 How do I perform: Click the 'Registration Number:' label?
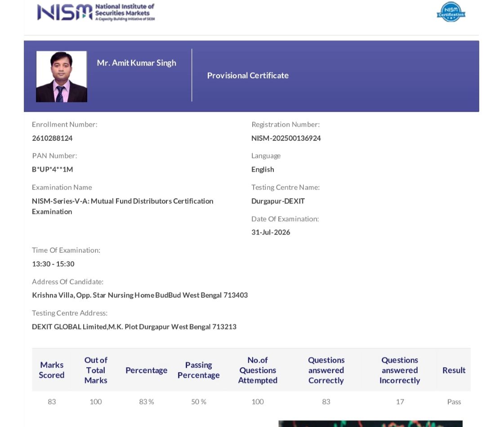[285, 125]
